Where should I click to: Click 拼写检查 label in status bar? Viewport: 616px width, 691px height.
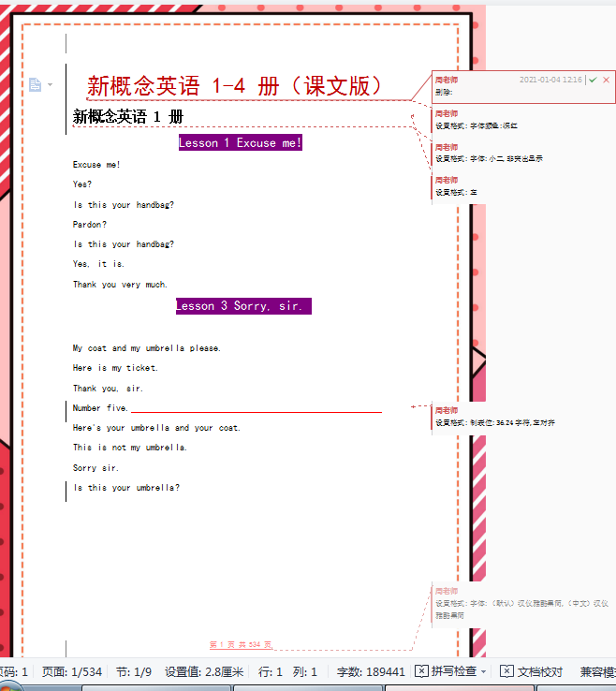click(454, 671)
